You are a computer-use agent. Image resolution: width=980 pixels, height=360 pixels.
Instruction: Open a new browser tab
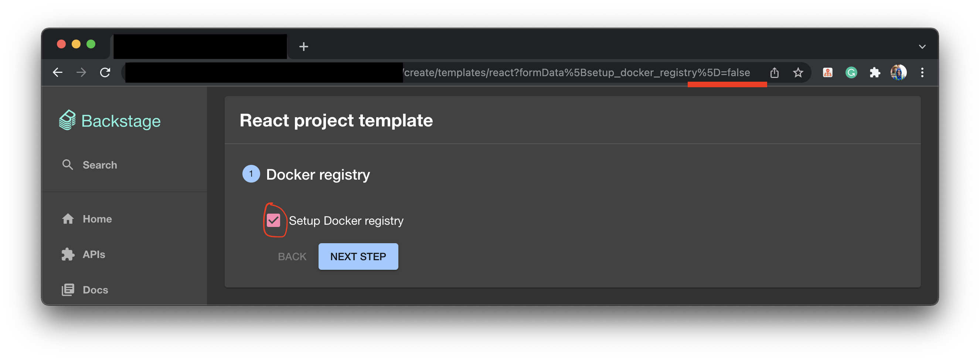[x=303, y=47]
